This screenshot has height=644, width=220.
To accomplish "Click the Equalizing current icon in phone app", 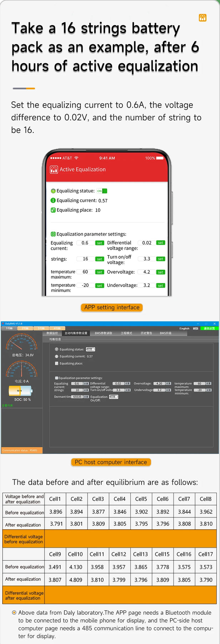I will (53, 200).
